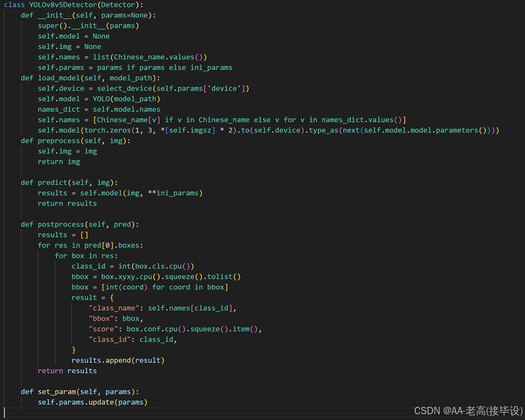Viewport: 525px width, 420px height.
Task: Click "select_device" function call
Action: tap(125, 89)
